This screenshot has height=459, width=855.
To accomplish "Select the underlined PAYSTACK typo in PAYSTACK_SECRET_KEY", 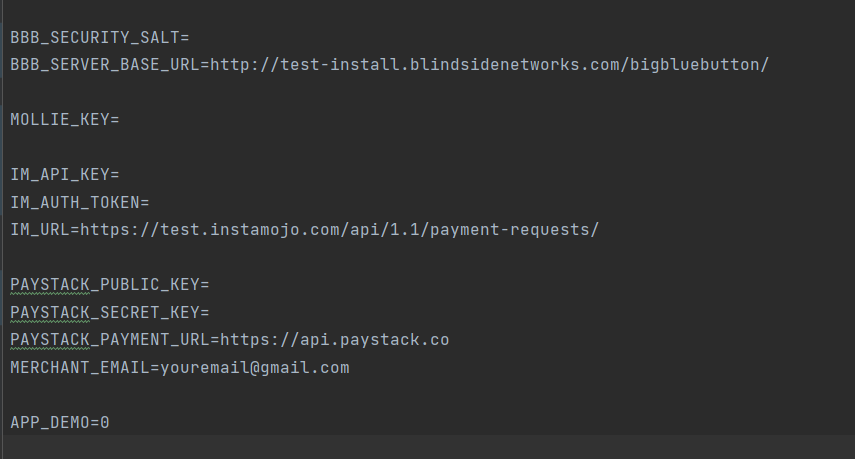I will 50,313.
